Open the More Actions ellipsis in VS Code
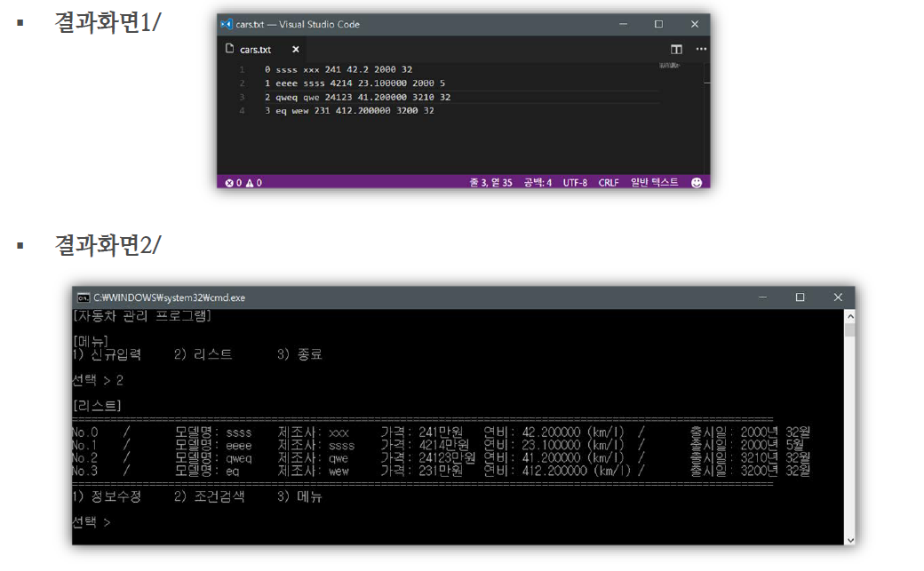 pos(701,49)
